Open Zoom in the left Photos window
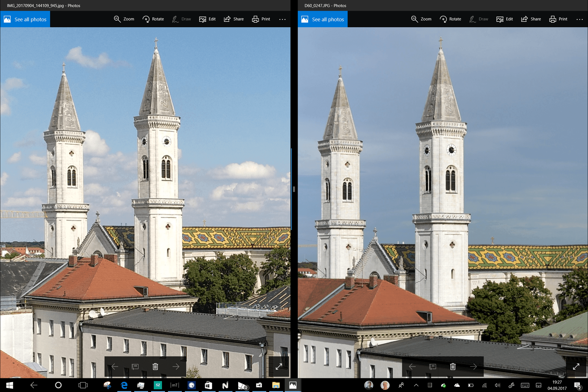The height and width of the screenshot is (392, 588). (x=124, y=19)
